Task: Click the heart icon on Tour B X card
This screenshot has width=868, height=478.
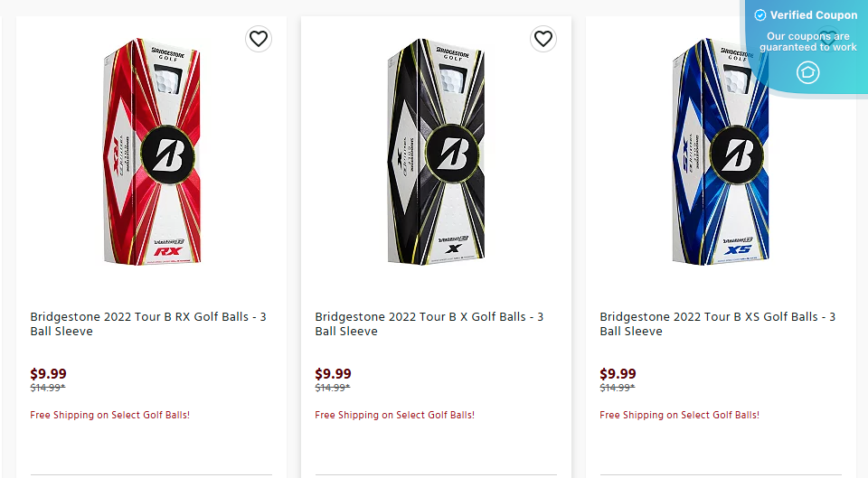Action: coord(543,39)
